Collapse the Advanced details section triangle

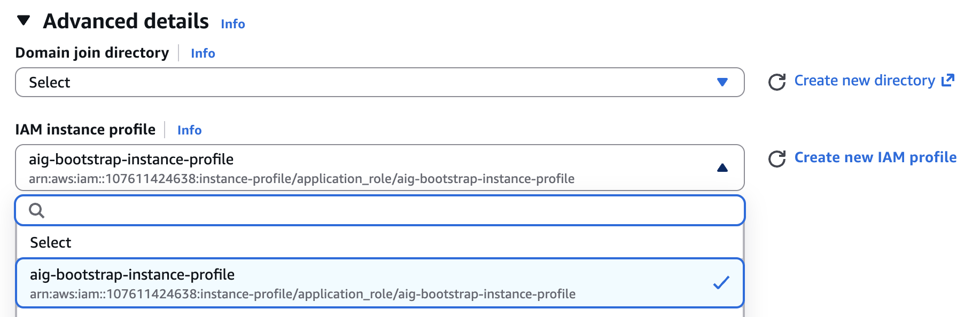(24, 21)
